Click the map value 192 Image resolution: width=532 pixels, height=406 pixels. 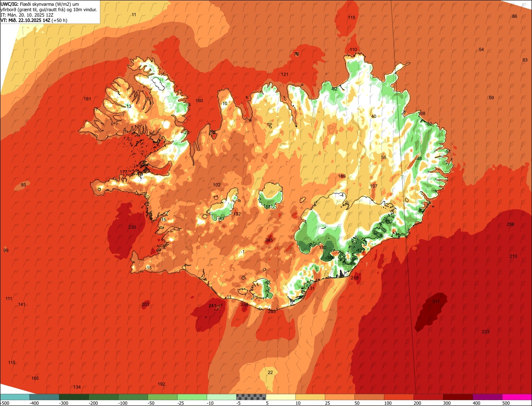pyautogui.click(x=162, y=384)
